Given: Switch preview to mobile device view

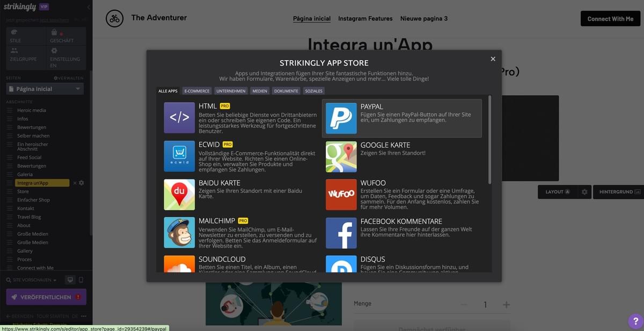Looking at the screenshot, I should click(81, 280).
